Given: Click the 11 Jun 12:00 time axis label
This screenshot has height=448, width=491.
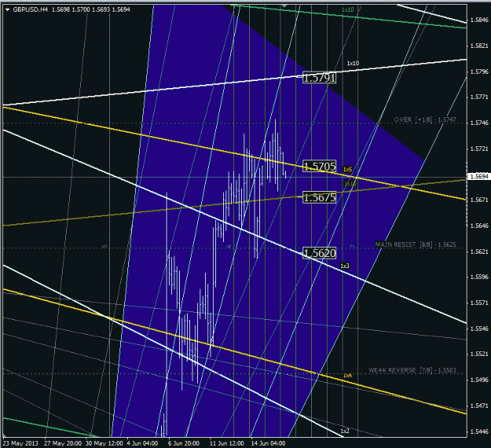Looking at the screenshot, I should point(227,443).
